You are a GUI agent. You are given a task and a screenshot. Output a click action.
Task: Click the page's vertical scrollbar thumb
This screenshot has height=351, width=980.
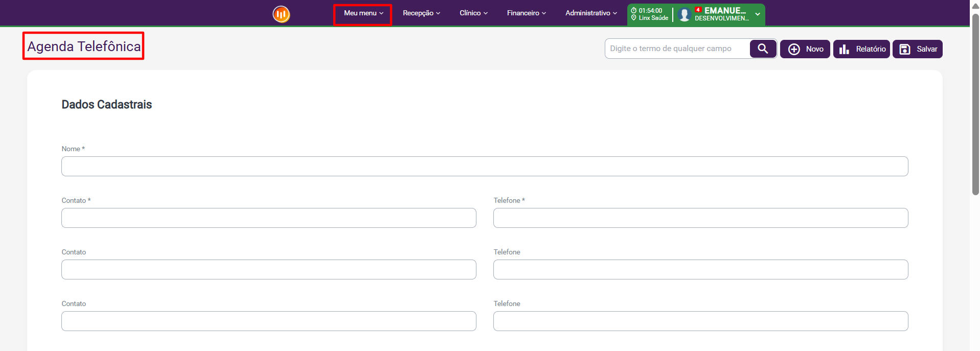[x=975, y=105]
